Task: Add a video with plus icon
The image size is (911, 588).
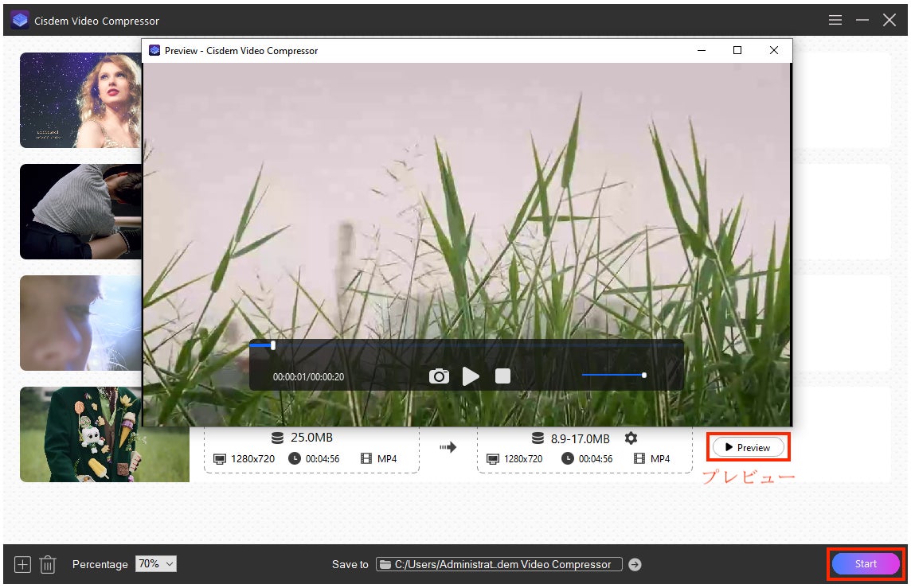Action: click(x=22, y=564)
